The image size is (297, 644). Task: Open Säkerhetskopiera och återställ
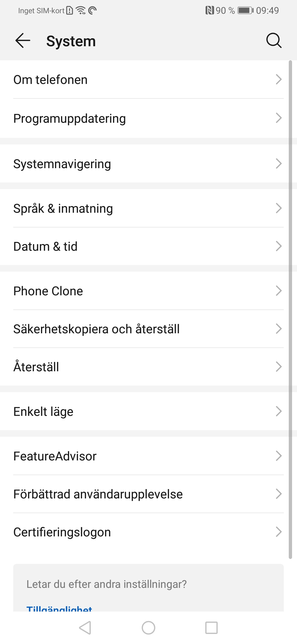coord(96,329)
